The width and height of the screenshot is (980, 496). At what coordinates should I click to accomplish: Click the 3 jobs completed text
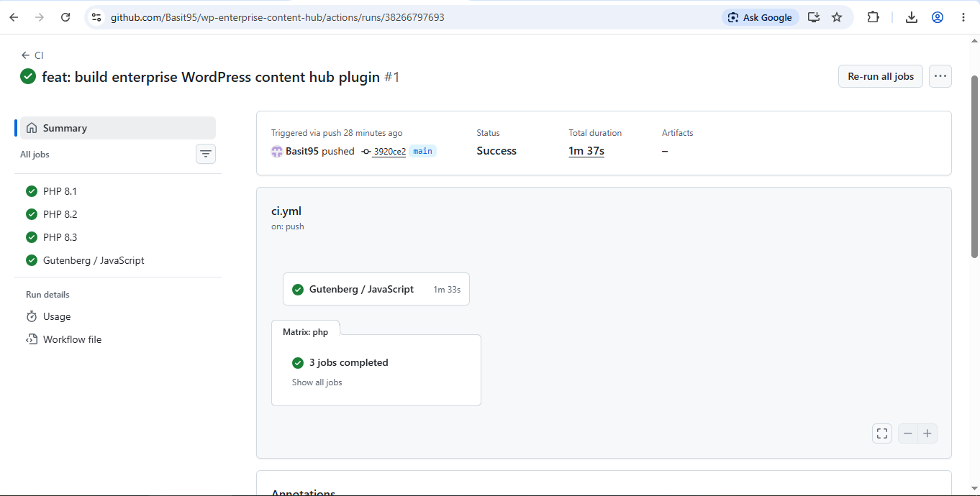tap(348, 362)
